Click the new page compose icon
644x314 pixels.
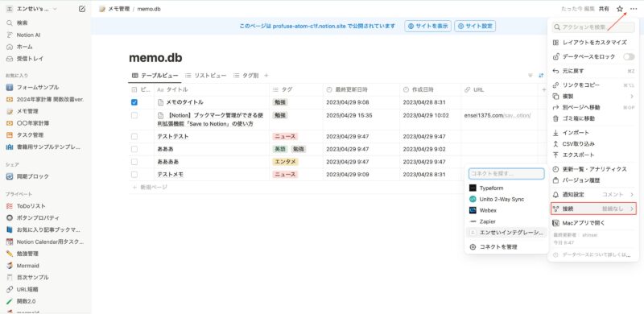point(82,9)
